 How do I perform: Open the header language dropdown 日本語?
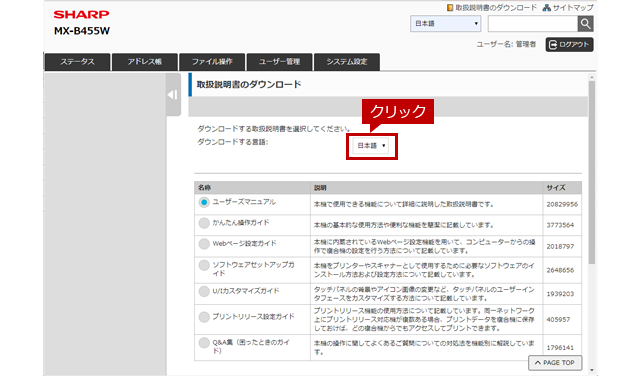tap(445, 24)
